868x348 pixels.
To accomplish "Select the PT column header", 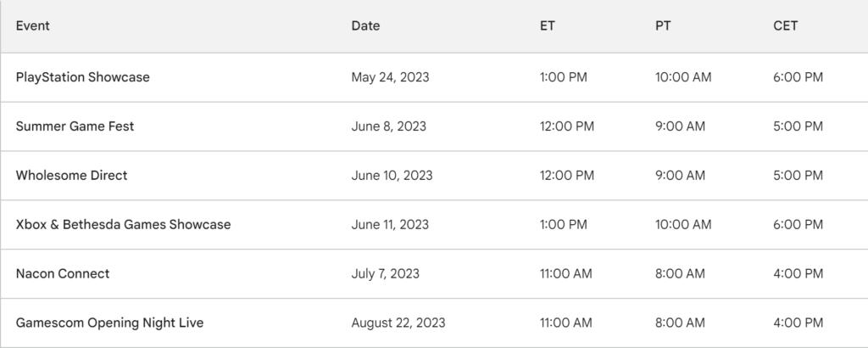I will click(663, 26).
